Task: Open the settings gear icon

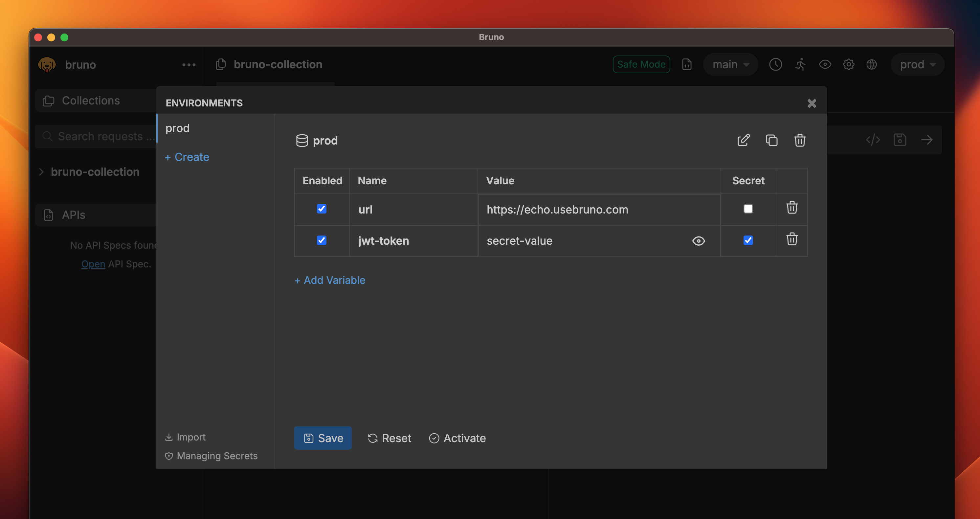Action: click(848, 64)
